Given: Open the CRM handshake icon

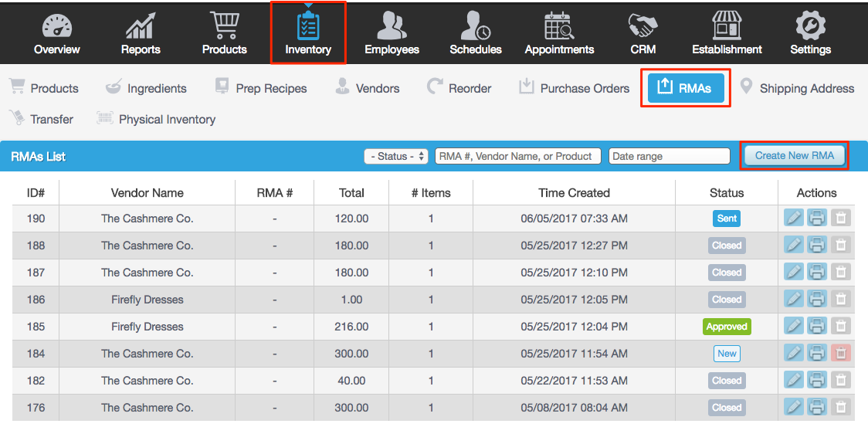Looking at the screenshot, I should click(x=643, y=26).
